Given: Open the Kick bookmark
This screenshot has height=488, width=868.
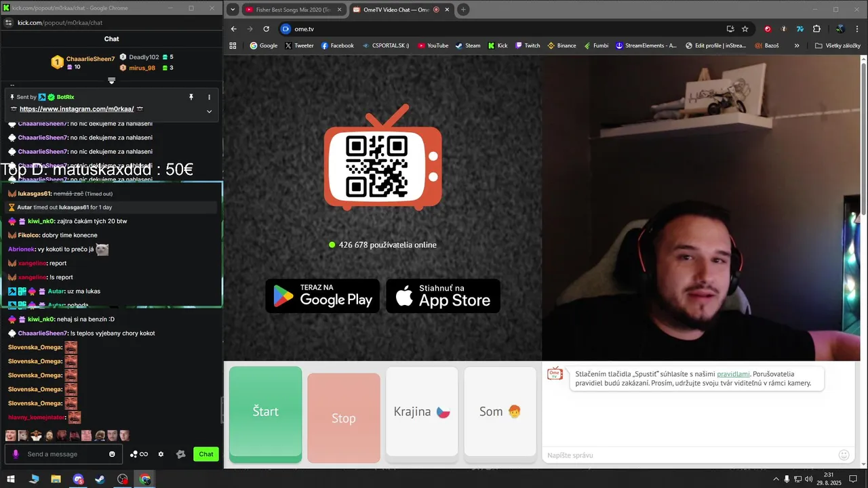Looking at the screenshot, I should (x=497, y=45).
